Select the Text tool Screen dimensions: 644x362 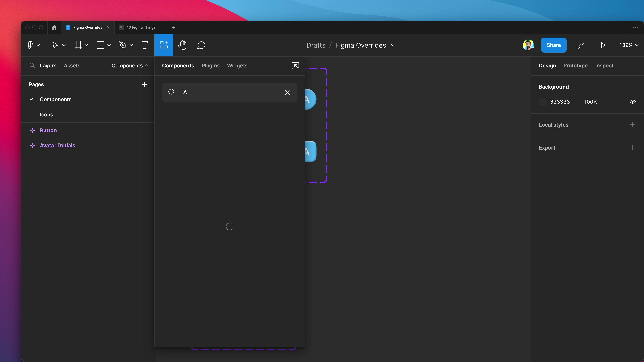145,45
